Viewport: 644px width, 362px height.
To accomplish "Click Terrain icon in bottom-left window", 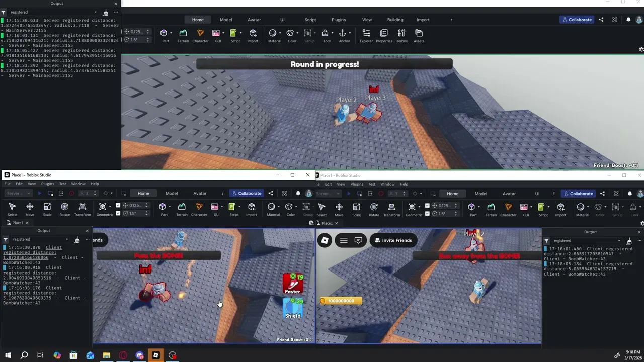I will 182,210.
